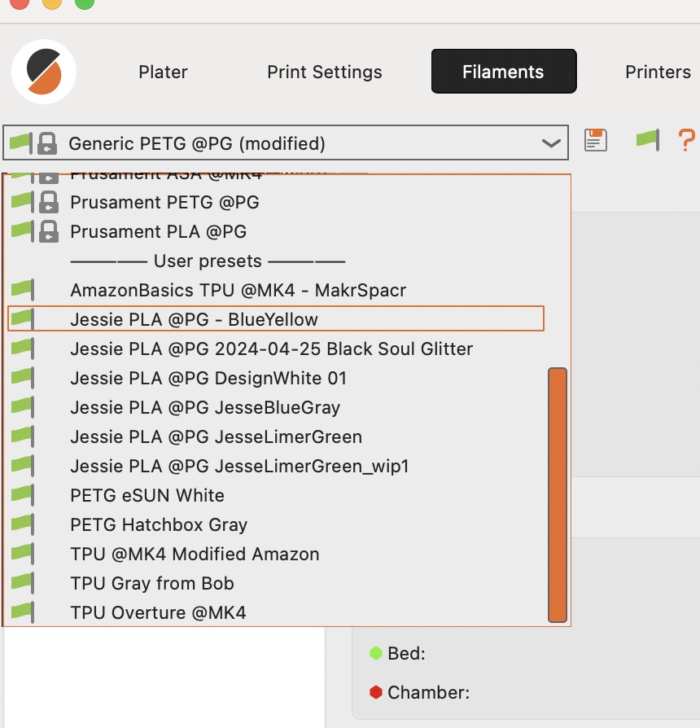Screen dimensions: 700x728
Task: Click flag icon beside TPU Gray from Bob
Action: (23, 583)
